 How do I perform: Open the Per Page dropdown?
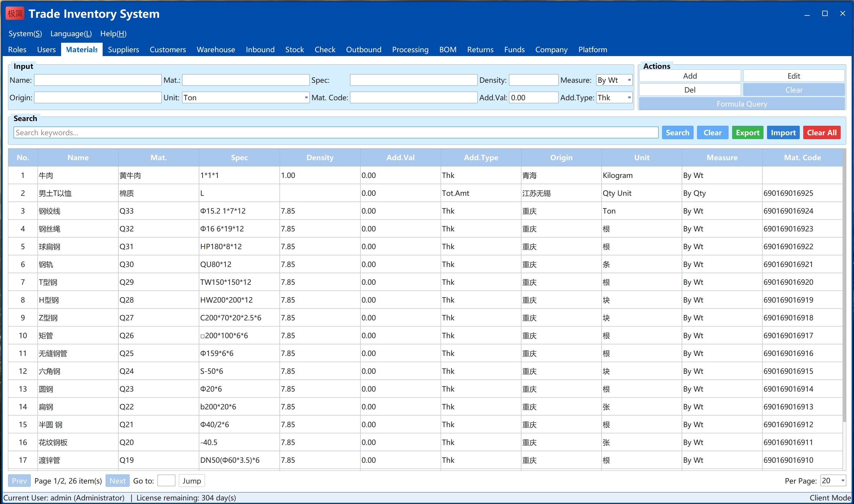[x=833, y=481]
